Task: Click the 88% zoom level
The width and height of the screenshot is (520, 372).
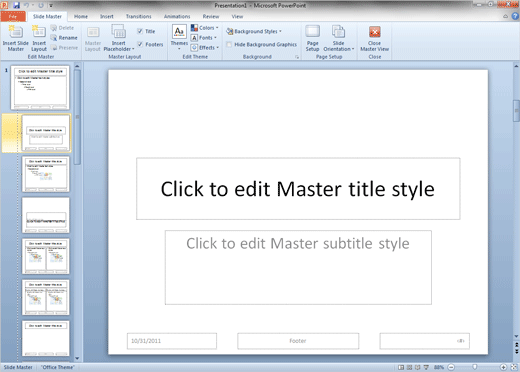Action: [x=439, y=367]
